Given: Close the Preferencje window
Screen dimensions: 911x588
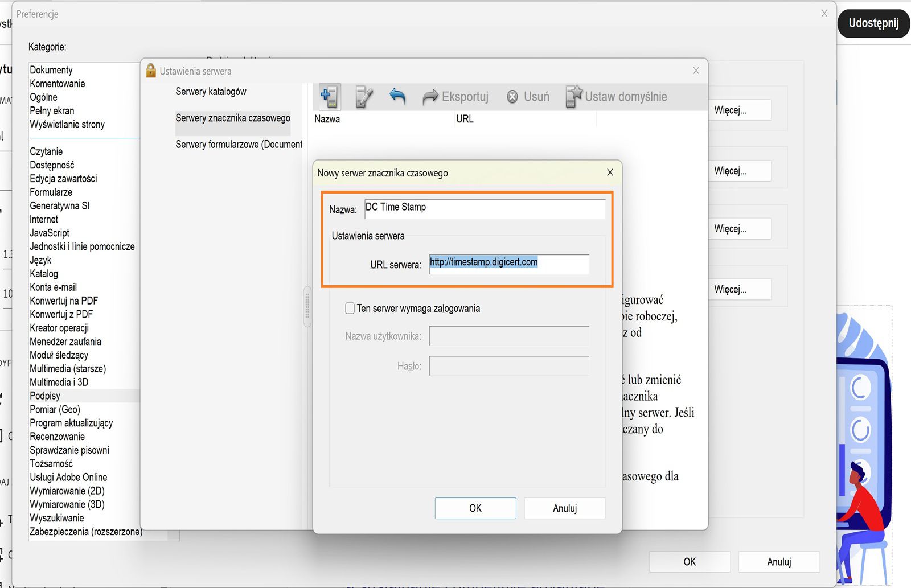Looking at the screenshot, I should coord(824,13).
